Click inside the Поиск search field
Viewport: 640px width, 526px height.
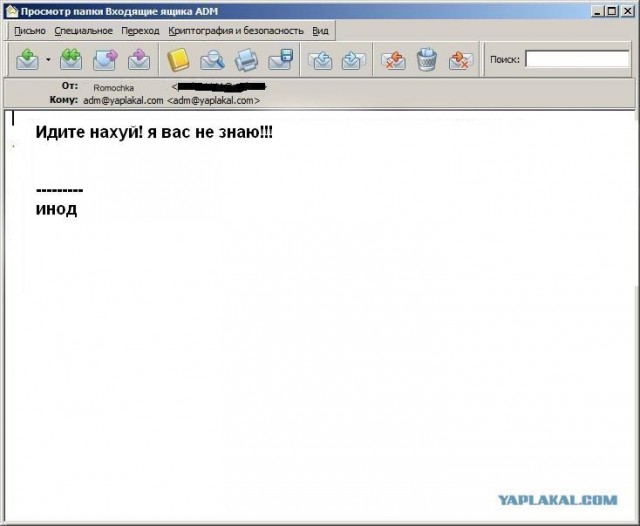[577, 59]
